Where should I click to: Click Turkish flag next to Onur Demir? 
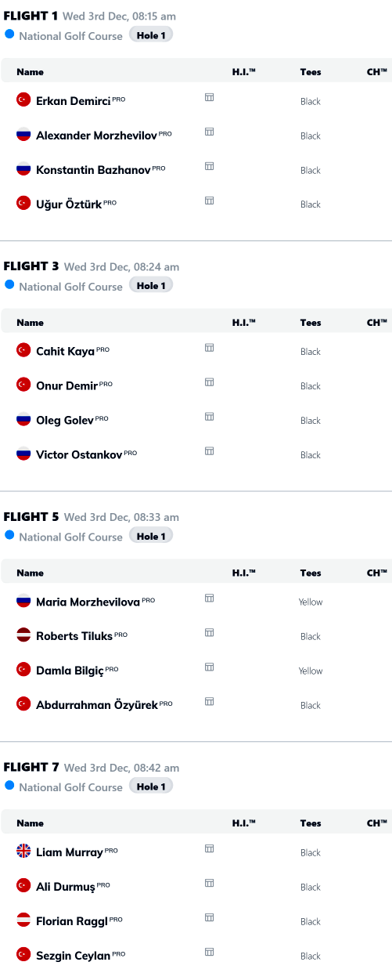point(23,385)
